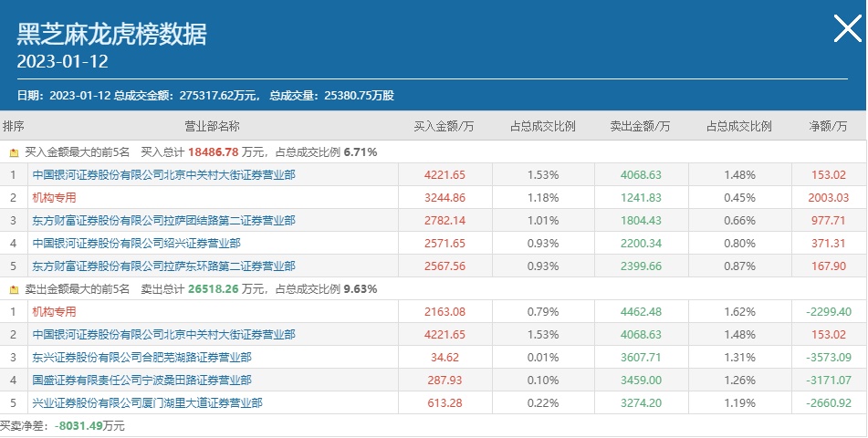Viewport: 868px width, 438px height.
Task: Click the icon beside 买入金额最大的前5名
Action: [14, 152]
